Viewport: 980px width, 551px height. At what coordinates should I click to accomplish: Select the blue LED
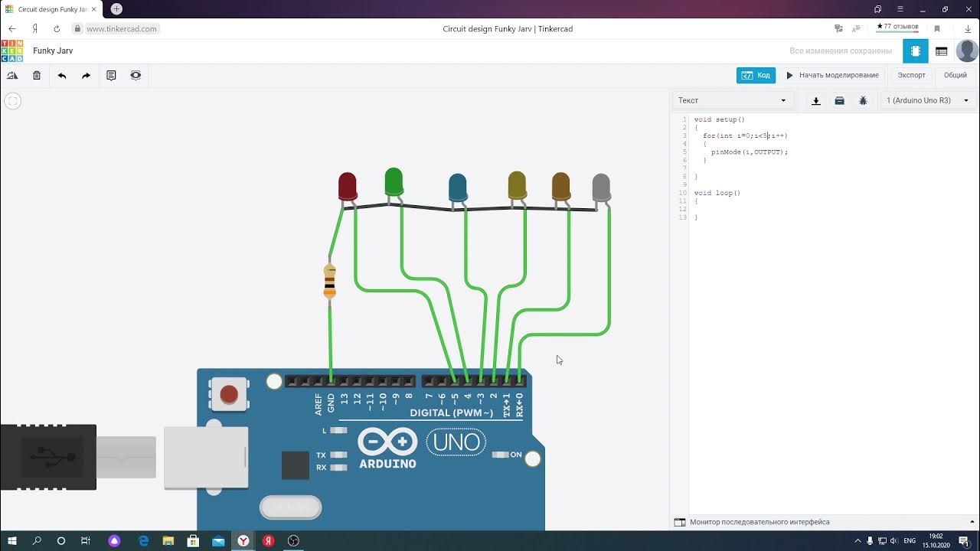point(457,188)
